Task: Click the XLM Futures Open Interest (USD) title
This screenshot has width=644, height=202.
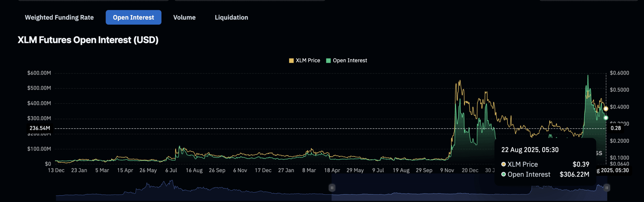Action: (88, 40)
